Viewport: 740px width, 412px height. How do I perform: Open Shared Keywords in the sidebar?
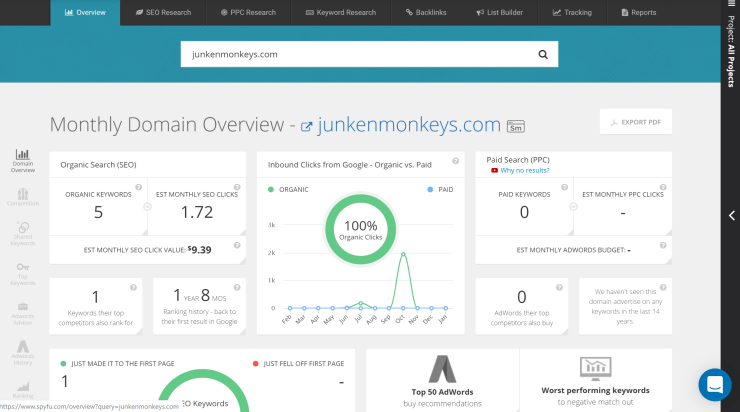click(x=22, y=233)
